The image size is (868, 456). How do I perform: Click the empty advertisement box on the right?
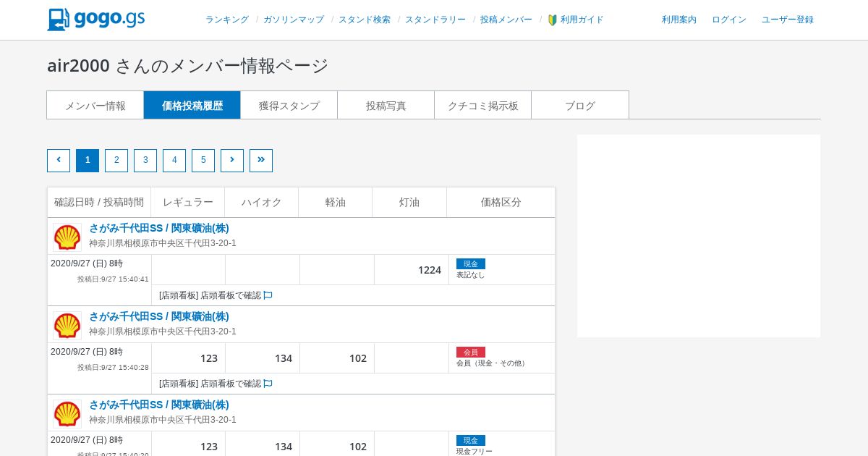coord(699,236)
